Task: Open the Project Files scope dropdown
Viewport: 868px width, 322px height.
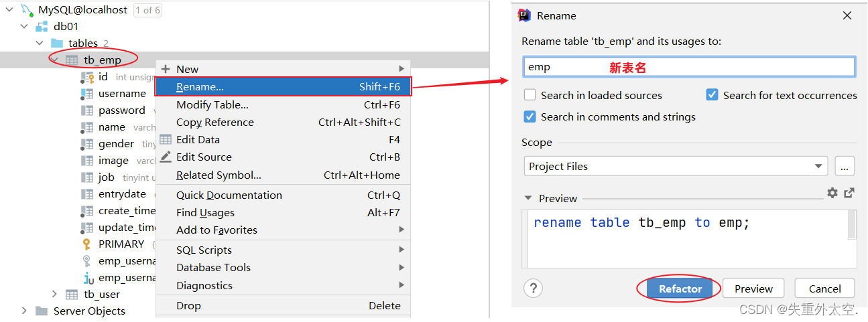Action: 676,167
